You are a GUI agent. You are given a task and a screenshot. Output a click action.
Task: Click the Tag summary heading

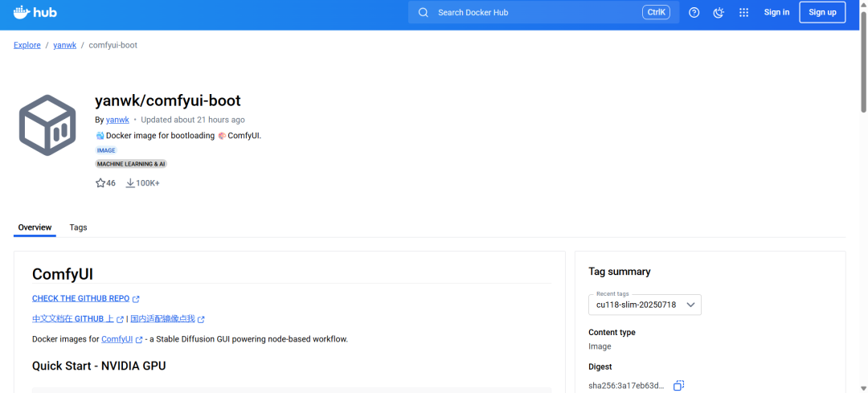pos(620,271)
